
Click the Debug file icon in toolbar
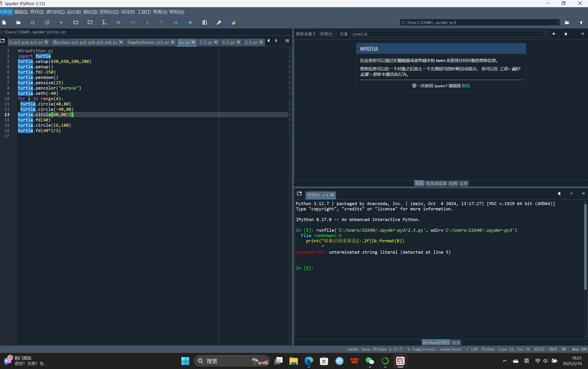119,22
